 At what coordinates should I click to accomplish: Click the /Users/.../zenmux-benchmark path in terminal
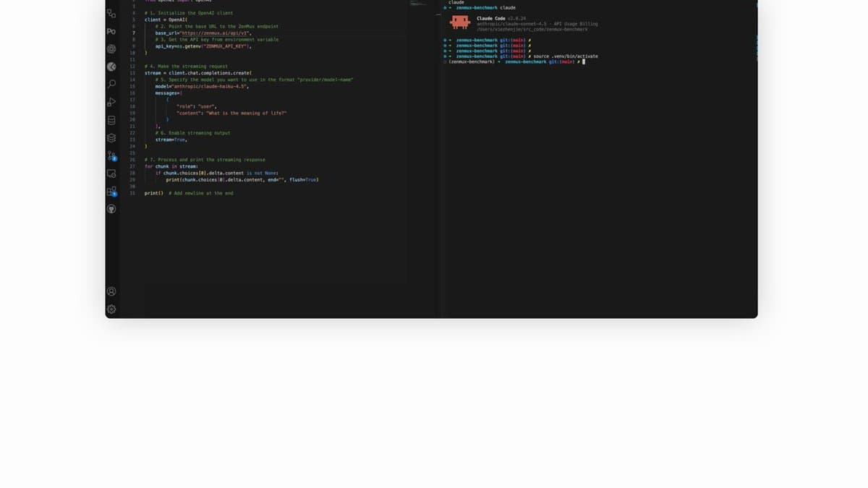click(x=532, y=30)
